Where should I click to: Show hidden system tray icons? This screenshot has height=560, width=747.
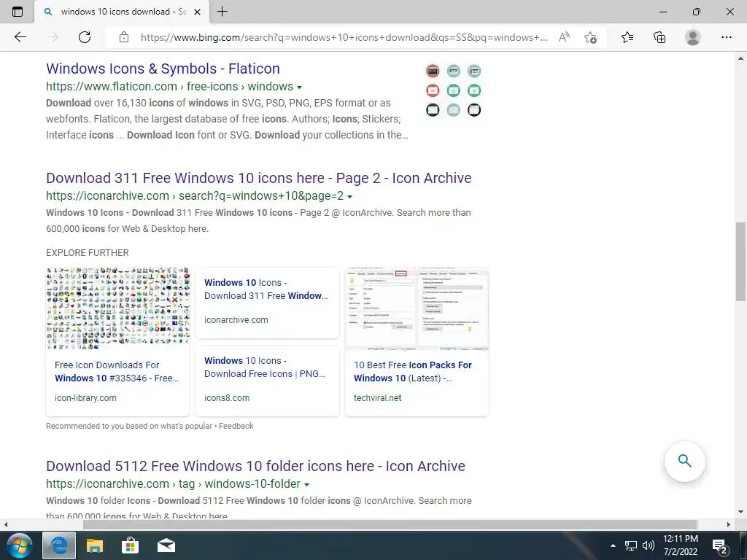[x=613, y=545]
